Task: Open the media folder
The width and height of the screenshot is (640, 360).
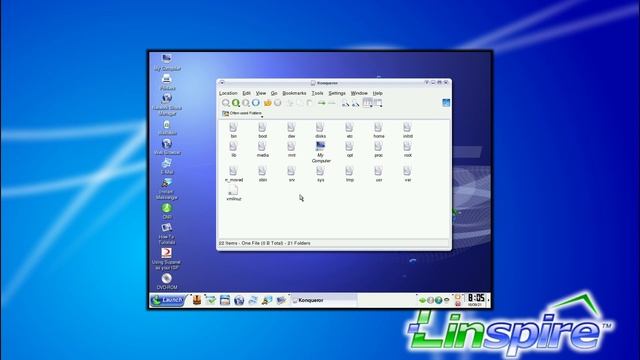Action: pos(262,149)
